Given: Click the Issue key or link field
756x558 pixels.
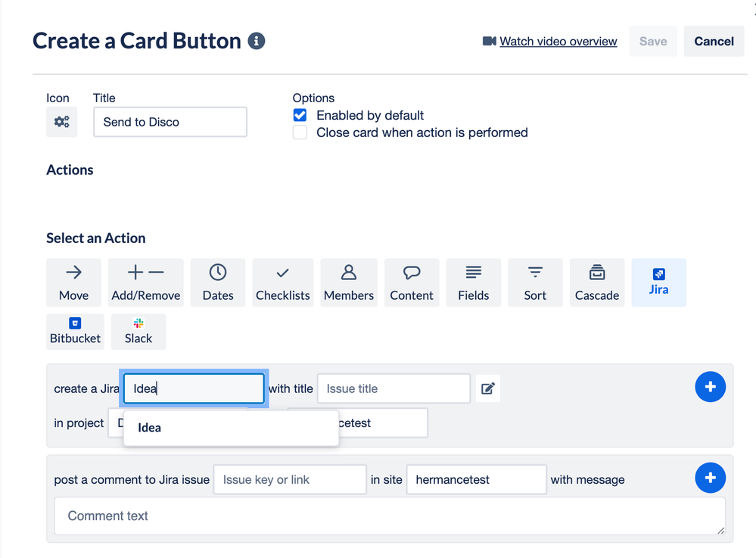Looking at the screenshot, I should [x=290, y=480].
